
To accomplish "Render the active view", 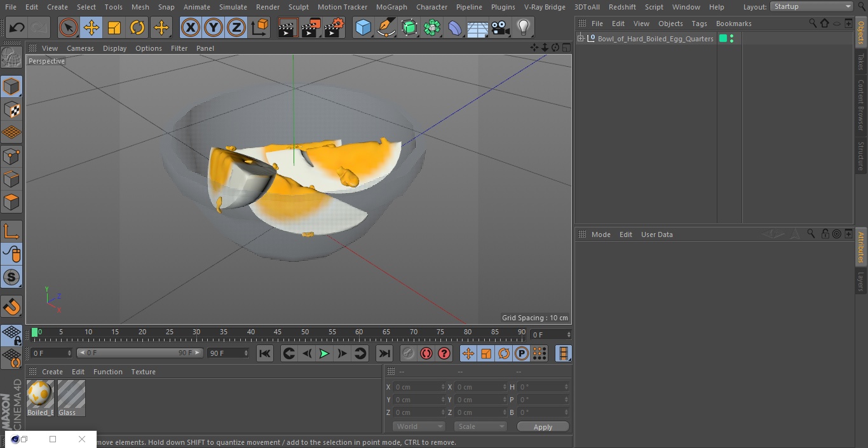I will tap(288, 27).
